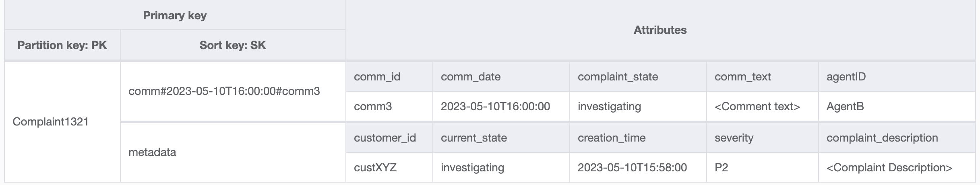Select the complaint_state attribute name

point(618,77)
